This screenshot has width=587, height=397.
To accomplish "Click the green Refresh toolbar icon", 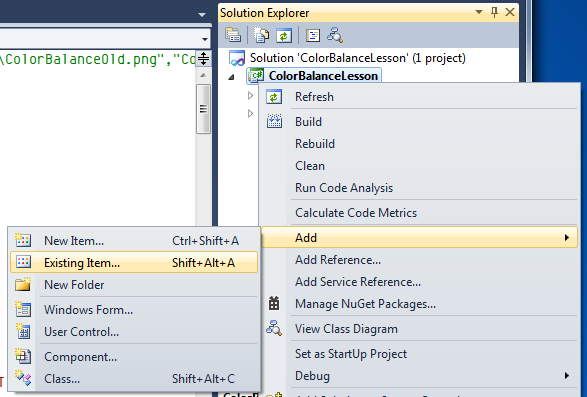I will coord(284,35).
